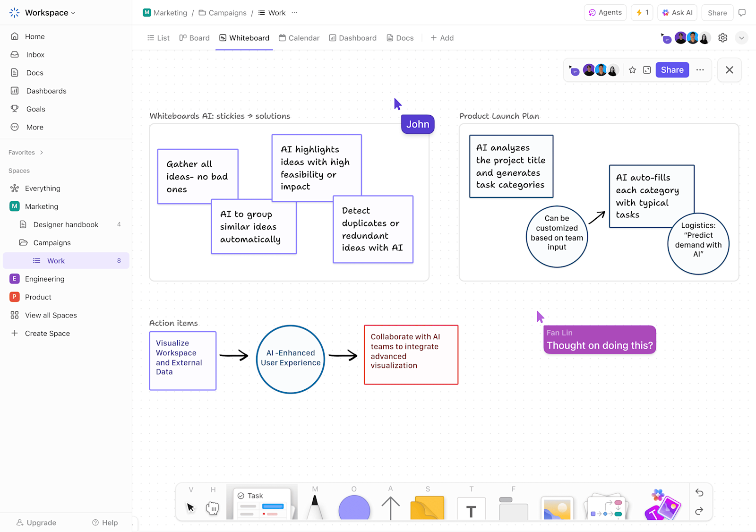Choose the Frame tool
Image resolution: width=756 pixels, height=532 pixels.
(x=514, y=508)
